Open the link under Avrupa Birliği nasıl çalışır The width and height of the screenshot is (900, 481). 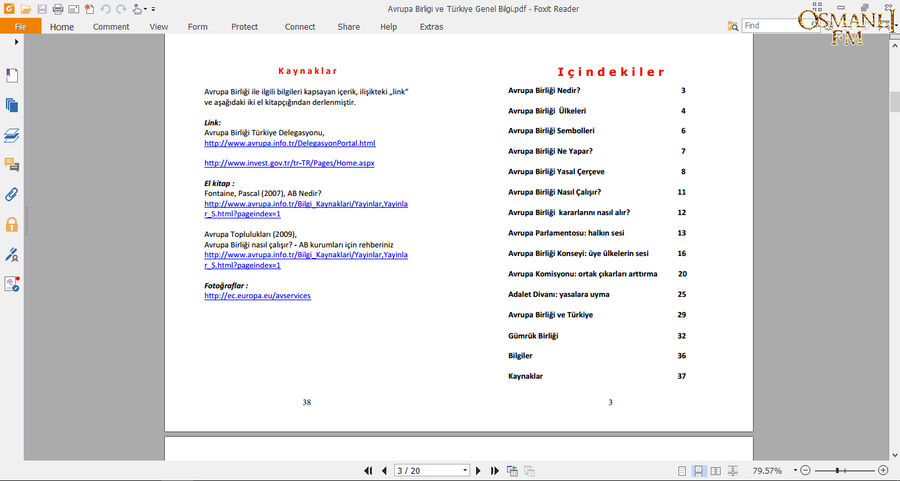pos(306,260)
